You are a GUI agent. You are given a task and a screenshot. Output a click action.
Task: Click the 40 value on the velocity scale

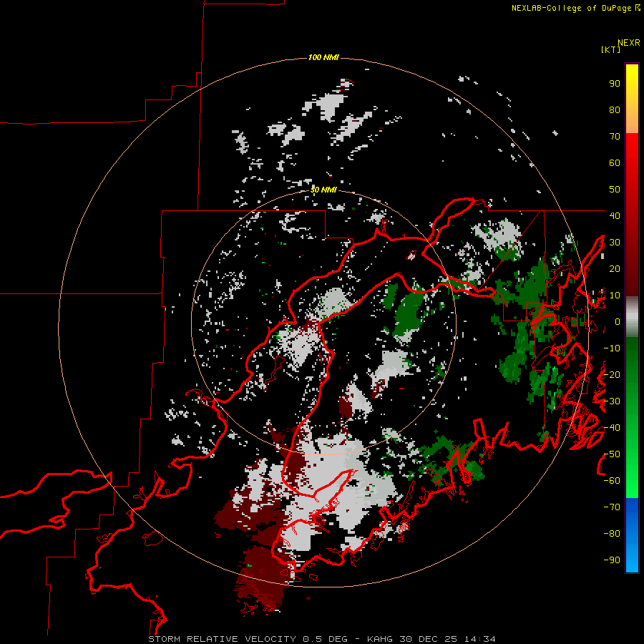615,216
